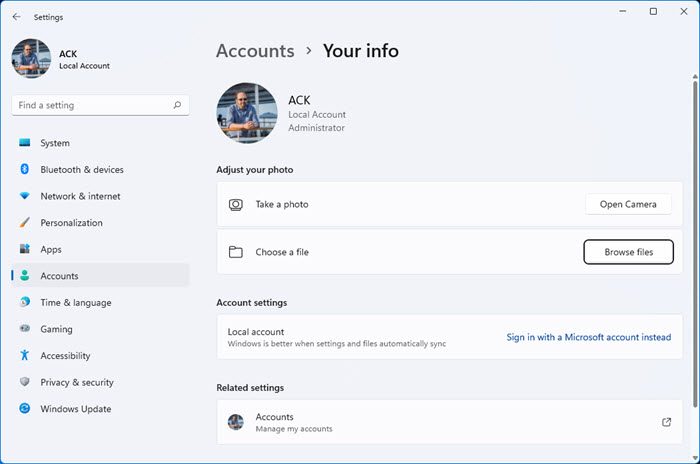Click the Browse files button
The image size is (700, 464).
(628, 252)
